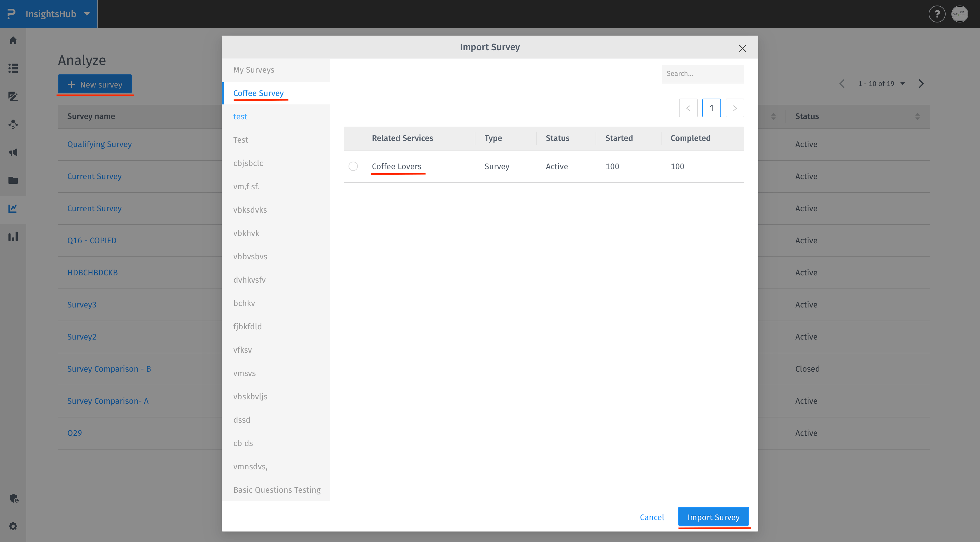Click the Import Survey button
The height and width of the screenshot is (542, 980).
pos(713,517)
